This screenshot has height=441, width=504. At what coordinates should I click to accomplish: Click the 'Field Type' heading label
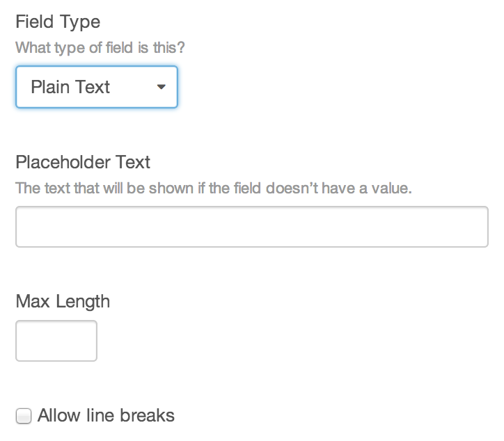(58, 22)
